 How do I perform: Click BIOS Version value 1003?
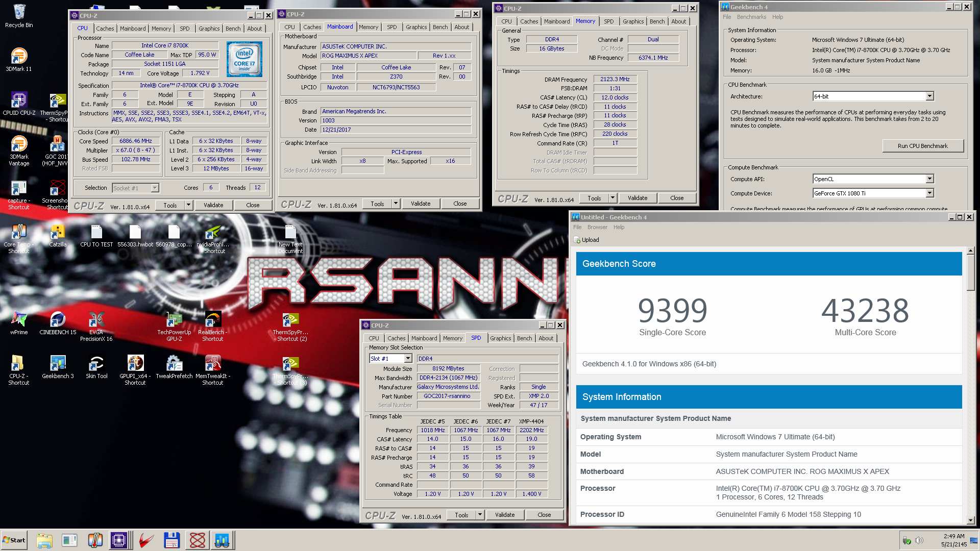(396, 121)
